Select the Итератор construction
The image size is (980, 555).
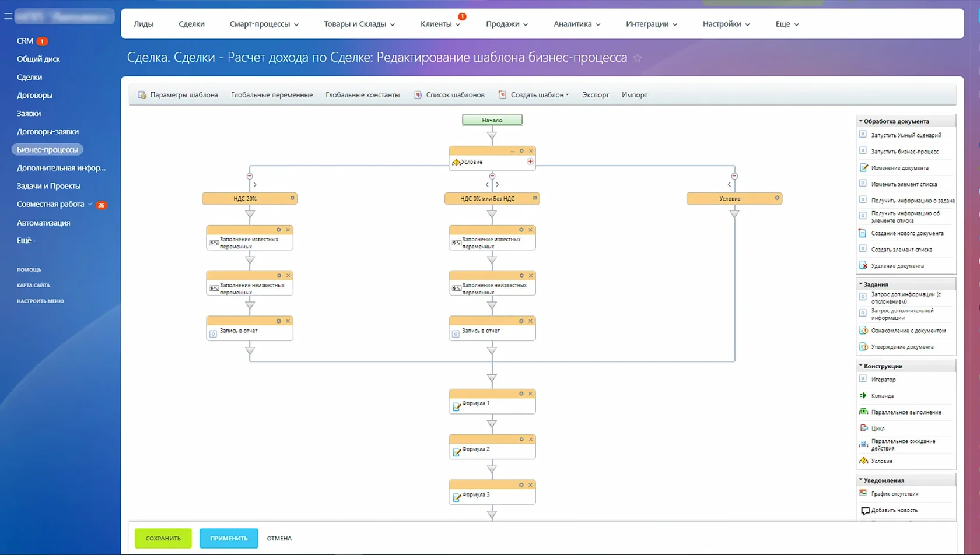coord(883,380)
